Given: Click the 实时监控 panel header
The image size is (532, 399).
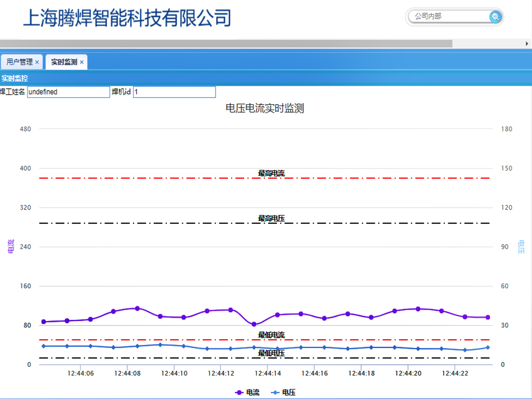Looking at the screenshot, I should 15,78.
